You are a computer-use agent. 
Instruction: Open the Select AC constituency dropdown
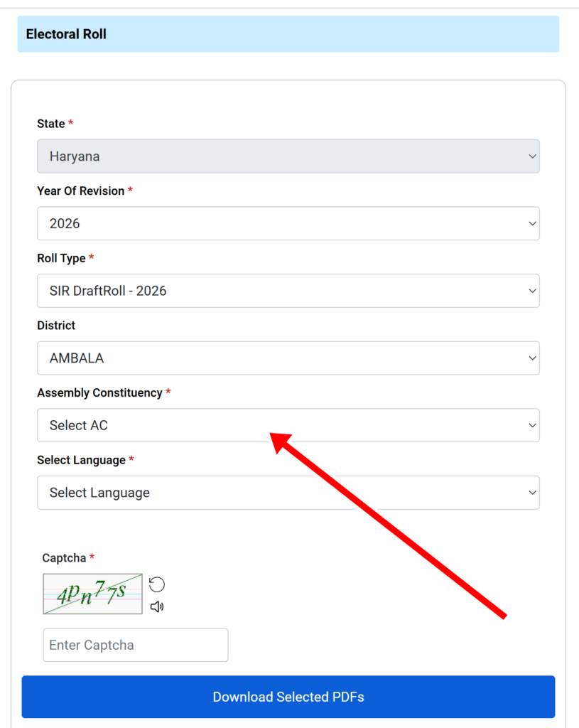288,425
